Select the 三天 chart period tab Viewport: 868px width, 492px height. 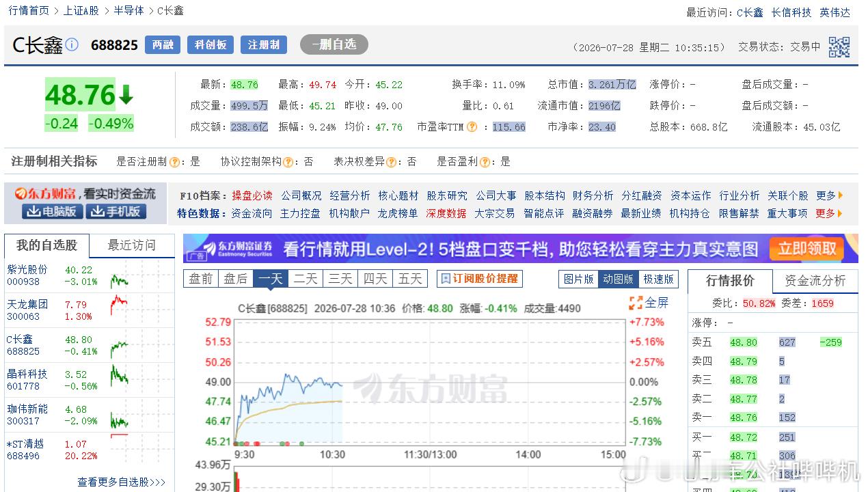pos(340,279)
